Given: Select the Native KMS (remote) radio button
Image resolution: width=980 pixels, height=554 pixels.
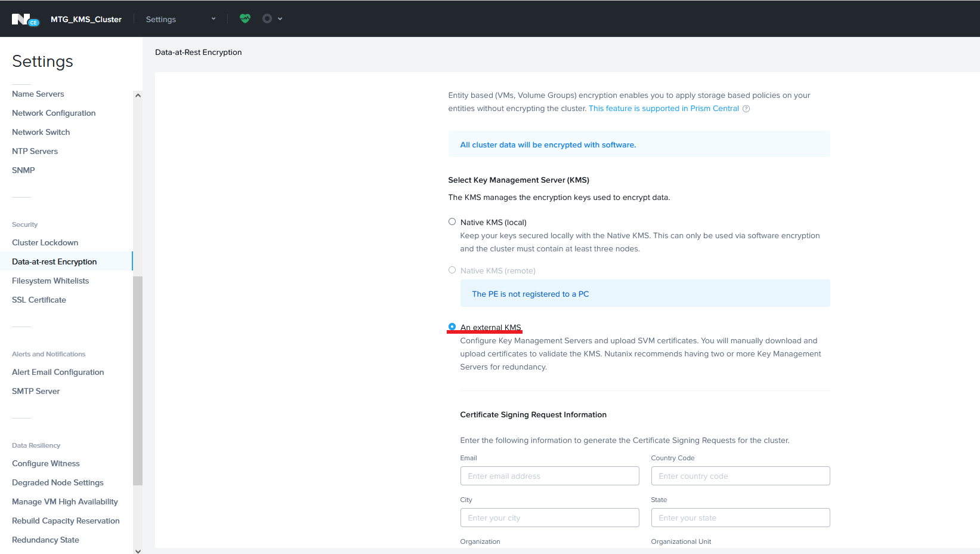Looking at the screenshot, I should [452, 270].
